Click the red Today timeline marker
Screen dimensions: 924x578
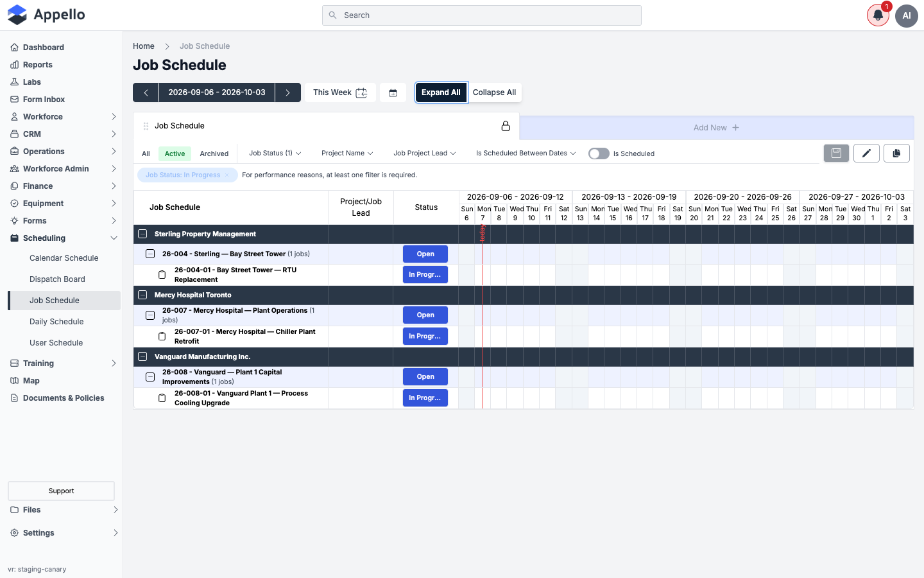pos(483,234)
